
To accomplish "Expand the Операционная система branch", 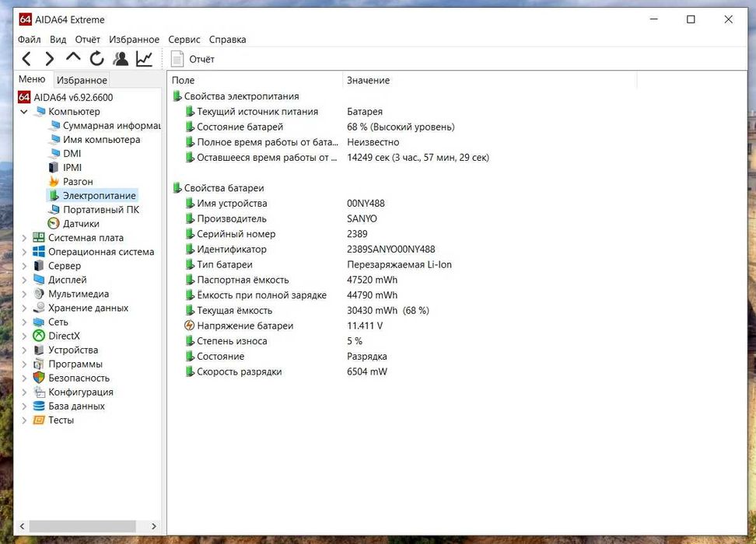I will click(24, 252).
